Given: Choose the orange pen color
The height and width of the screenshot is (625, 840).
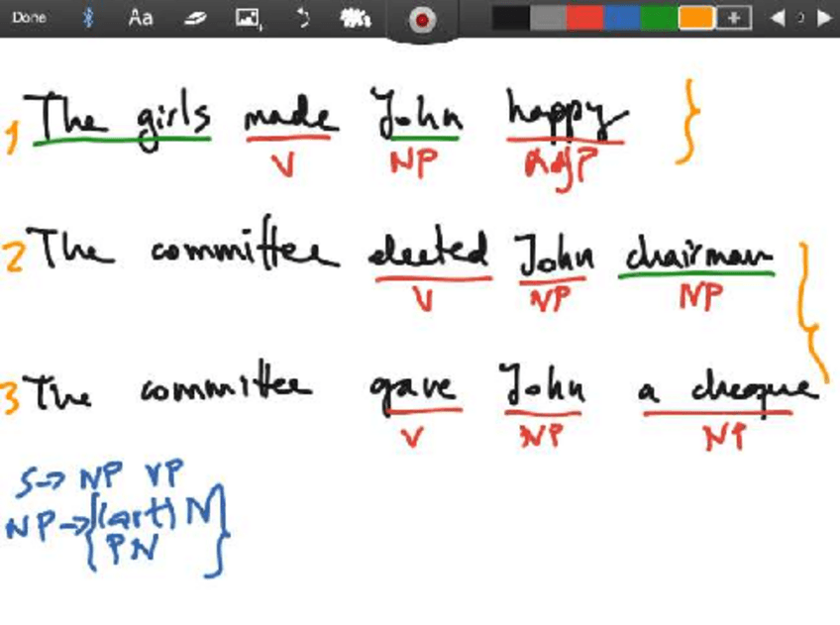Looking at the screenshot, I should pyautogui.click(x=696, y=18).
